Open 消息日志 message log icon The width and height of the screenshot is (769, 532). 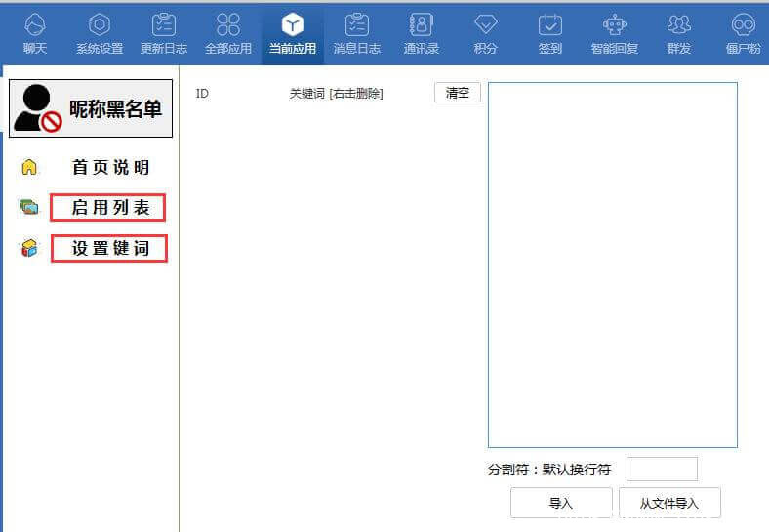(357, 25)
